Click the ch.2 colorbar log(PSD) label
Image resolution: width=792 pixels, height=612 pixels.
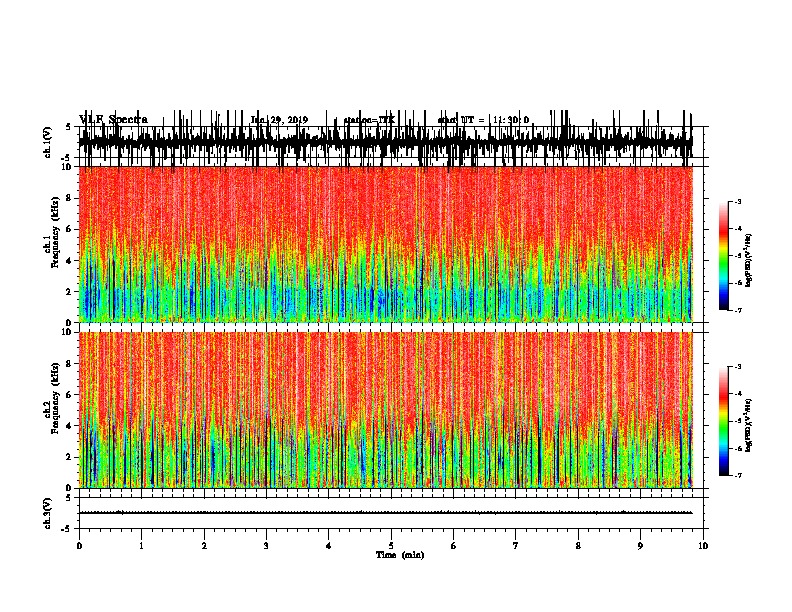[x=748, y=425]
